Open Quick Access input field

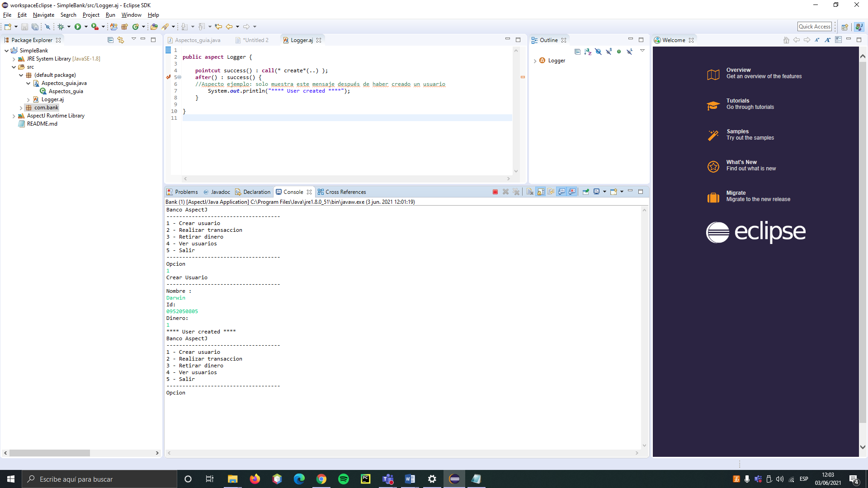(815, 26)
